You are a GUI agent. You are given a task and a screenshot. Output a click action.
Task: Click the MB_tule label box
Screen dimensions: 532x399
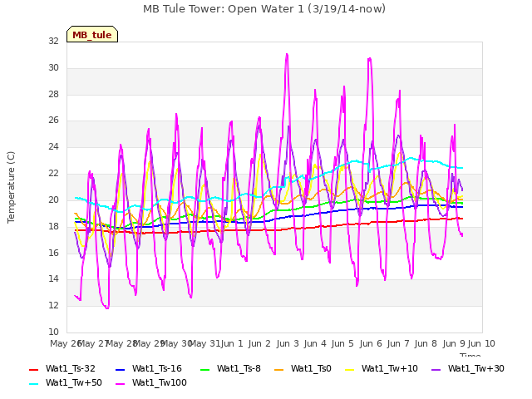pos(92,34)
